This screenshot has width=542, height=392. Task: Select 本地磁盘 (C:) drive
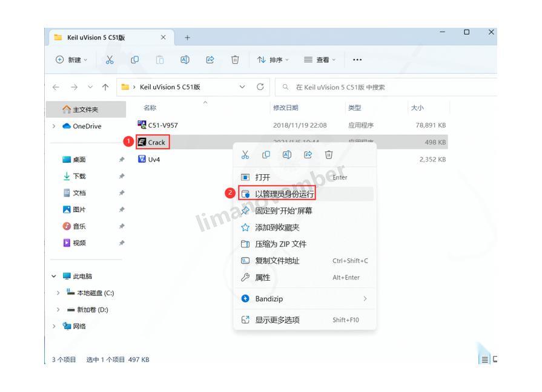coord(90,293)
